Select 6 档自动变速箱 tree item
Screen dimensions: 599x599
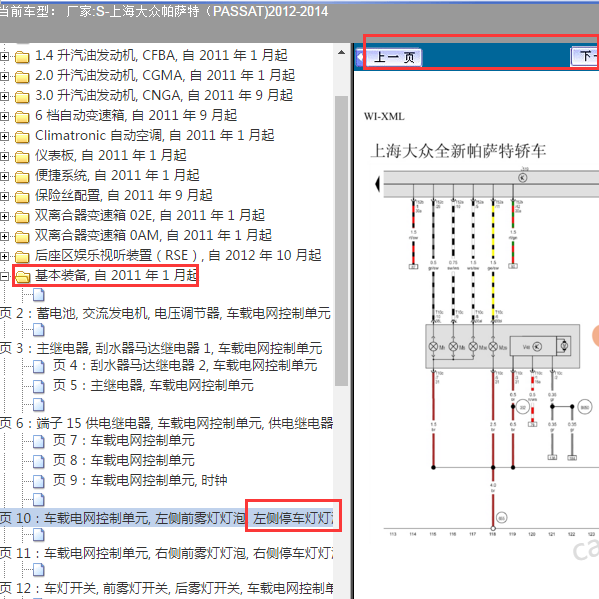(x=136, y=115)
